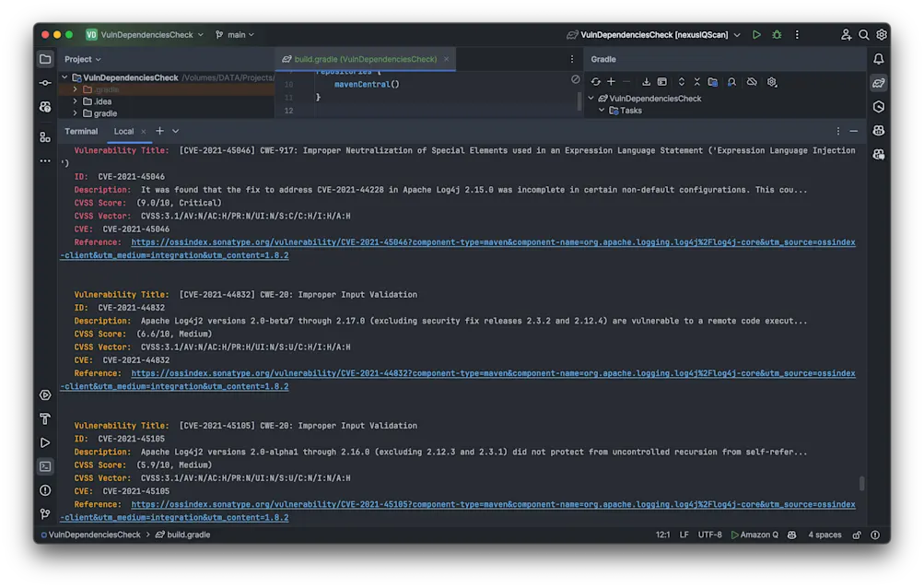Run VulnDependenciesCheck nexusIQScan configuration
Screen dimensions: 924x588
click(756, 35)
